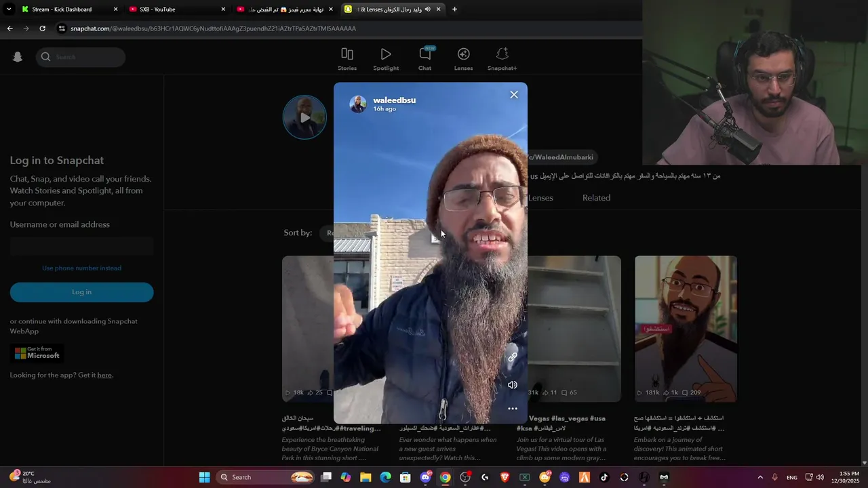Viewport: 868px width, 488px height.
Task: Play the profile story circle avatar
Action: coord(304,117)
